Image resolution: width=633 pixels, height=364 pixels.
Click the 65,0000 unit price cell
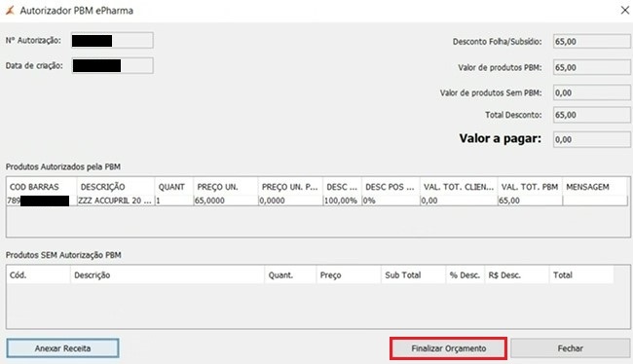click(x=226, y=200)
